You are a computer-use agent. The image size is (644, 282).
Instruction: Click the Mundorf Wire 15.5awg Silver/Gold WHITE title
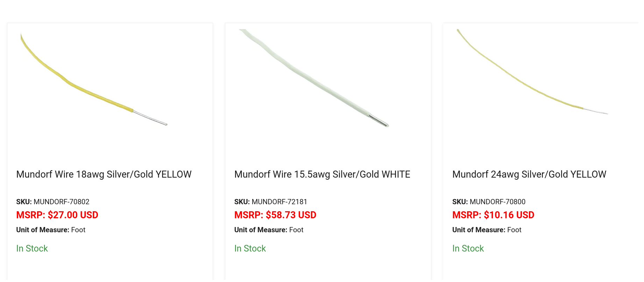click(322, 174)
